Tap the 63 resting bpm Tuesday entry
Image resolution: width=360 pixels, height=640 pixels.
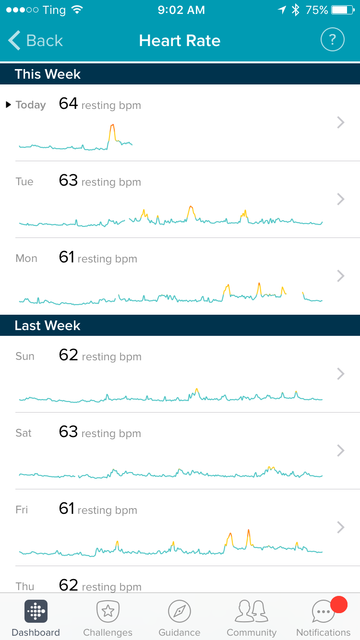[x=100, y=181]
